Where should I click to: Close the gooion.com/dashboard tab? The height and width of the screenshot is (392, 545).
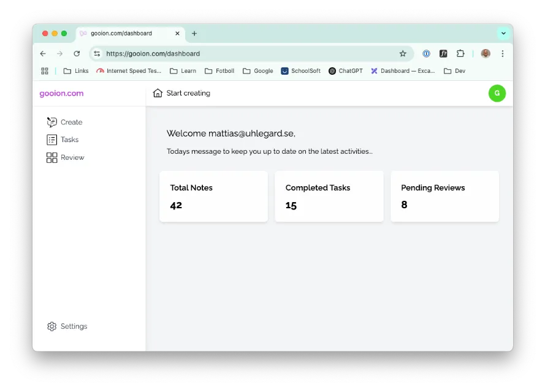point(177,33)
